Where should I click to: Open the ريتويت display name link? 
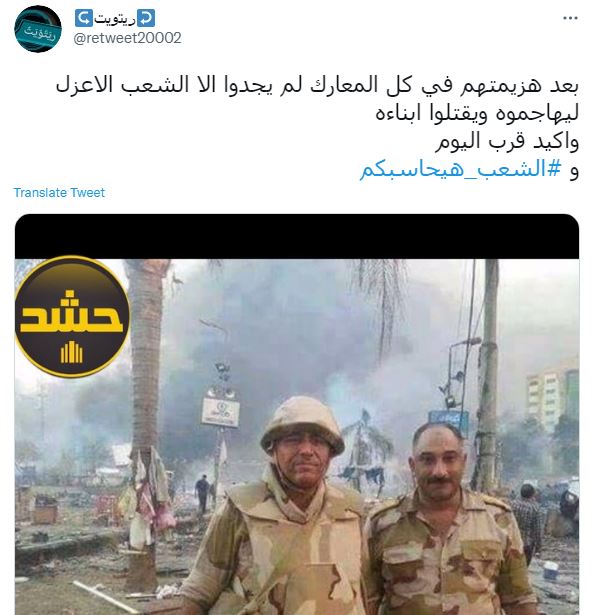click(x=115, y=19)
